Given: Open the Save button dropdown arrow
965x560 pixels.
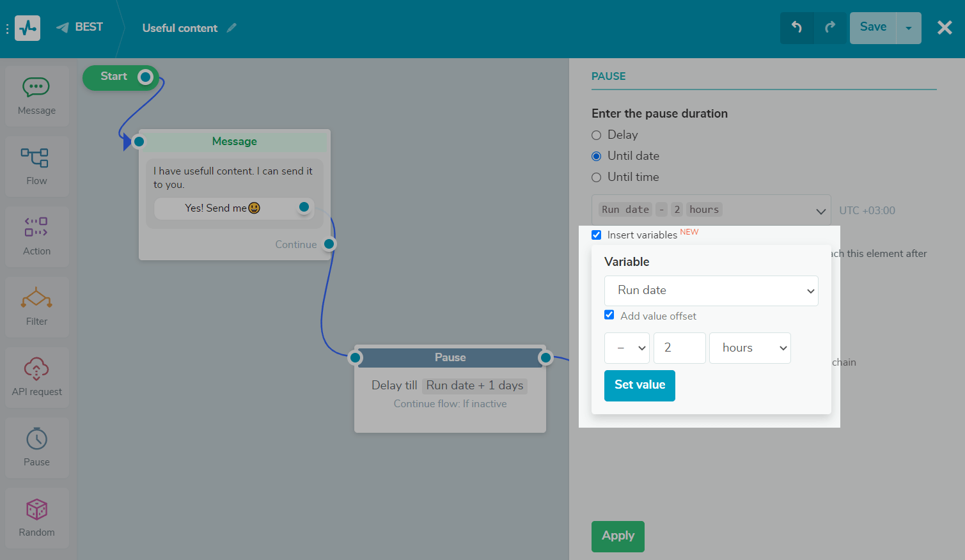Looking at the screenshot, I should [x=909, y=28].
